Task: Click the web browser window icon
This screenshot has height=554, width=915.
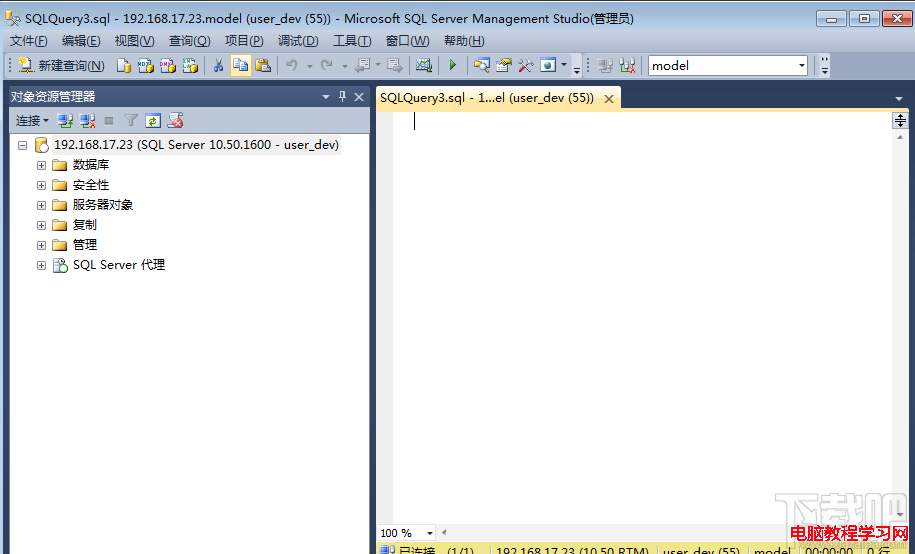Action: 548,65
